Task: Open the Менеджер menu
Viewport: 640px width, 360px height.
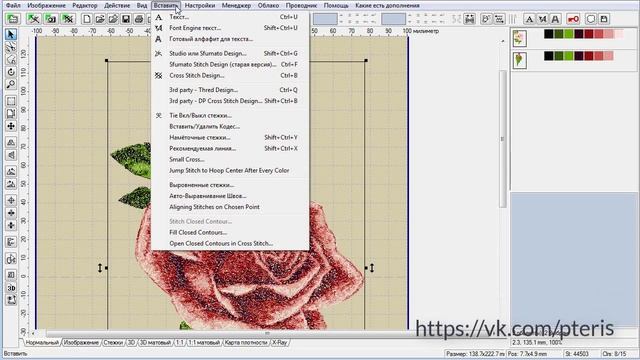Action: [x=236, y=6]
